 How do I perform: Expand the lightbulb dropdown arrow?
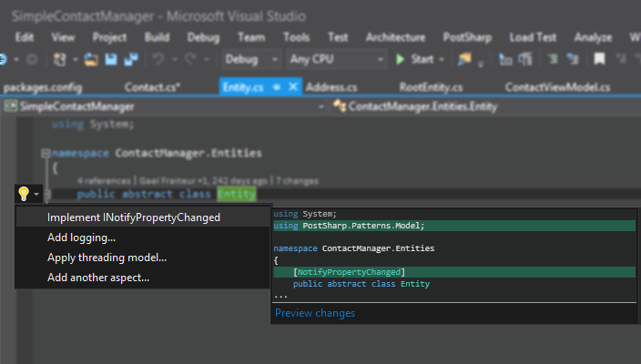(36, 194)
